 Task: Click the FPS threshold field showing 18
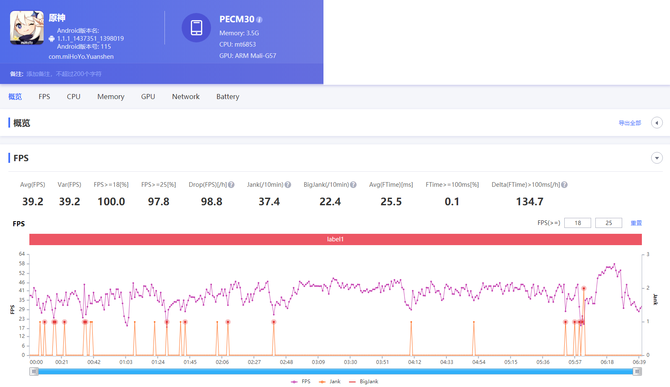pos(578,223)
